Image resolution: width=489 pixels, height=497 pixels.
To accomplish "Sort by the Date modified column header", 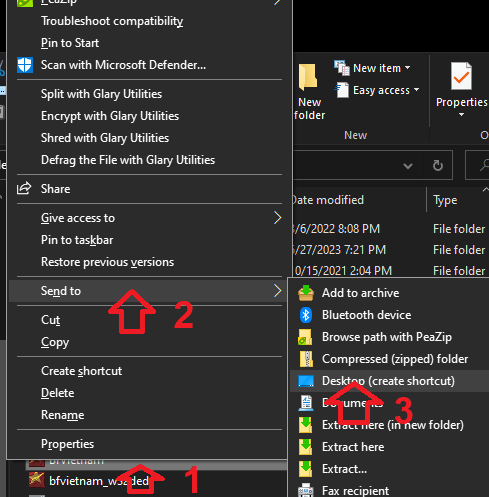I will pos(328,200).
